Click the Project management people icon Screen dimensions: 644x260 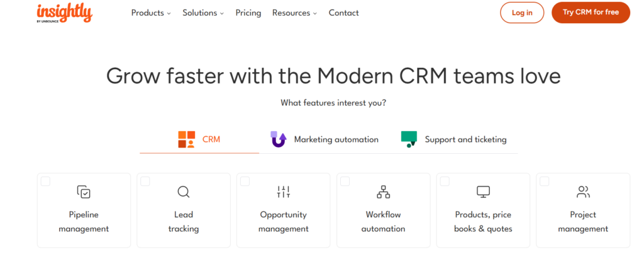point(583,192)
